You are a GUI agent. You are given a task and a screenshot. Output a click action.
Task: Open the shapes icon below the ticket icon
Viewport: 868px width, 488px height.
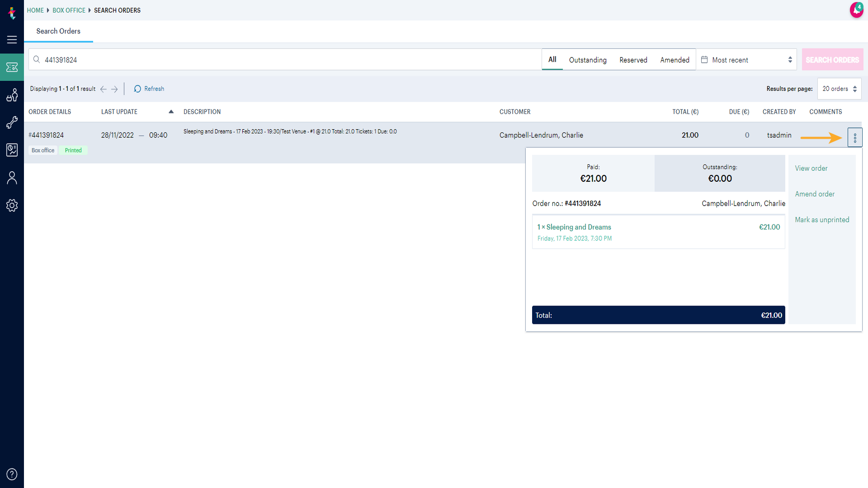(12, 95)
